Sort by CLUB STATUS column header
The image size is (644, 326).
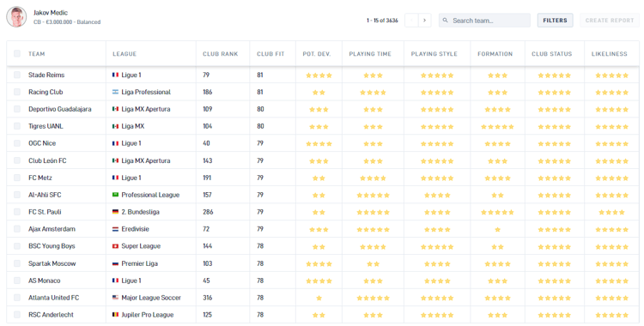(x=551, y=54)
